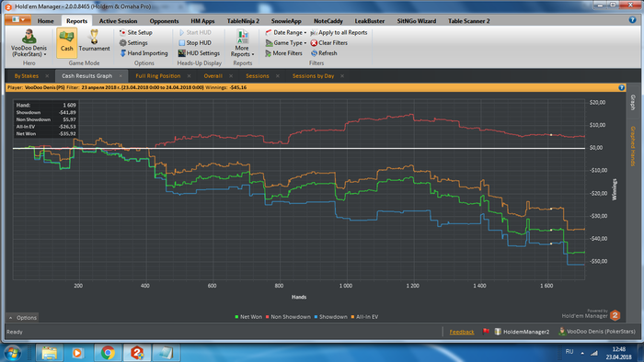Image resolution: width=644 pixels, height=362 pixels.
Task: Open Hand Importing
Action: pyautogui.click(x=144, y=53)
